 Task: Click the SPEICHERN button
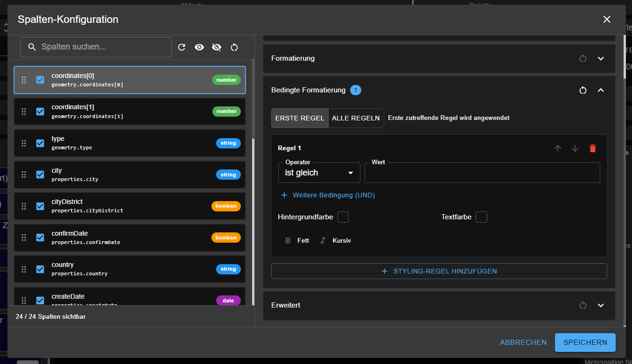pos(585,343)
